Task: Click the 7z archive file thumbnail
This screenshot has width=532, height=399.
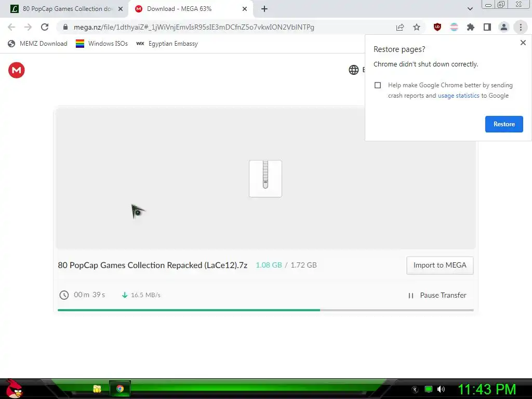Action: pos(265,179)
